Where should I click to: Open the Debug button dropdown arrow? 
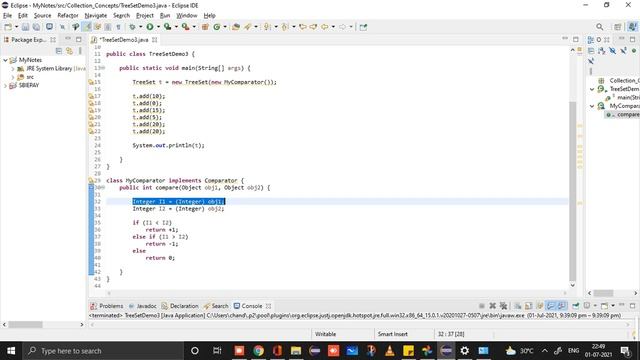pyautogui.click(x=141, y=27)
